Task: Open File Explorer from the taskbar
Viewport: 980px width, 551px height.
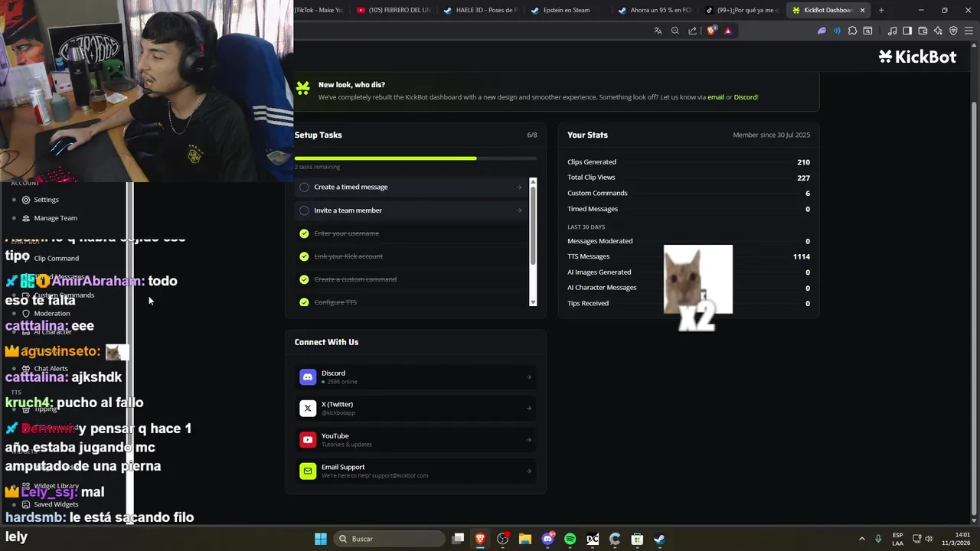Action: point(525,539)
